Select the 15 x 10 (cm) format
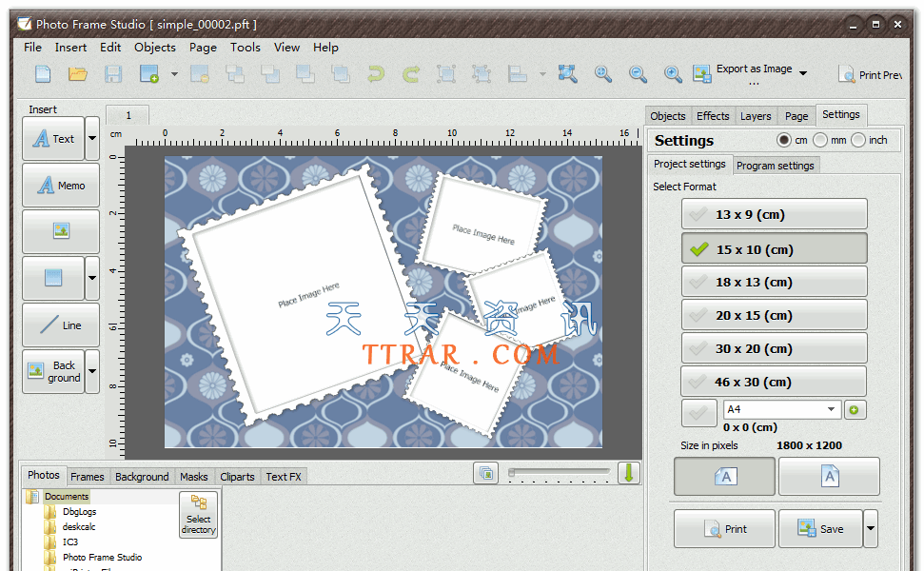 click(775, 248)
